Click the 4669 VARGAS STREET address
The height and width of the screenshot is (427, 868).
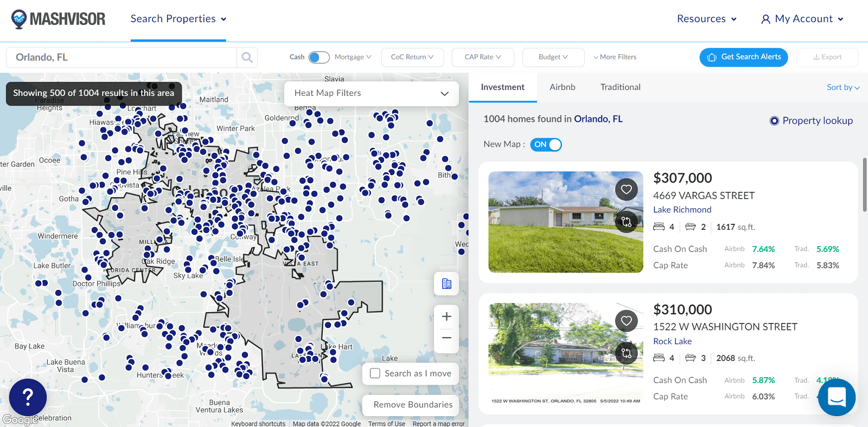704,196
